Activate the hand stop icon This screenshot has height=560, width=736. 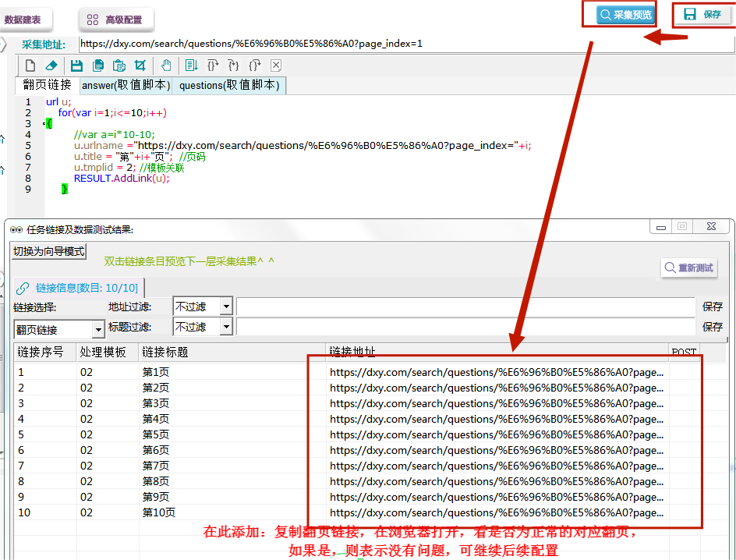click(x=166, y=66)
